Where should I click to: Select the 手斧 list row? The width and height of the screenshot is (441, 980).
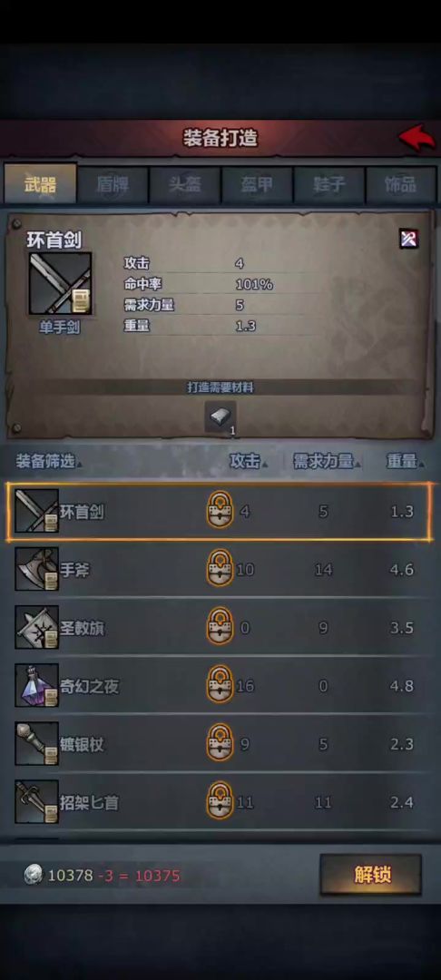220,569
